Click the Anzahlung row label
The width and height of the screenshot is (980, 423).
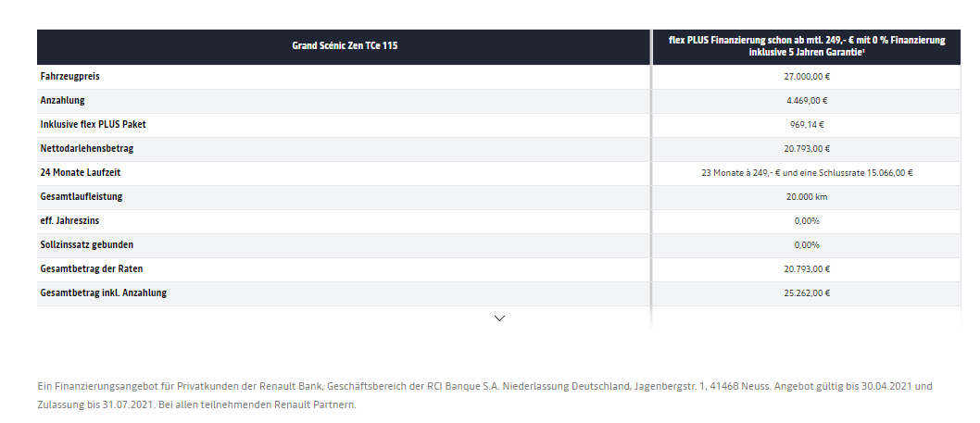click(62, 100)
